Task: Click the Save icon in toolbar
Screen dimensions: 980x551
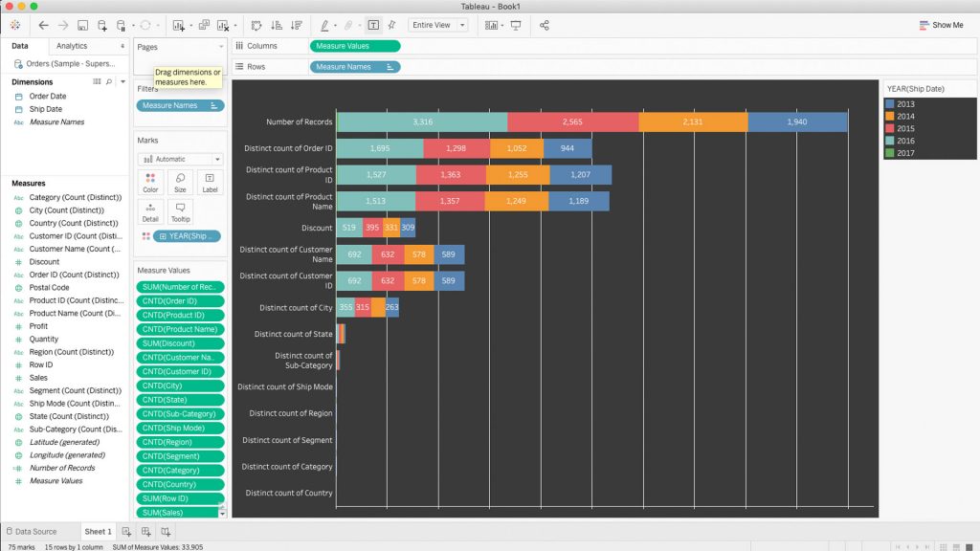Action: (82, 26)
